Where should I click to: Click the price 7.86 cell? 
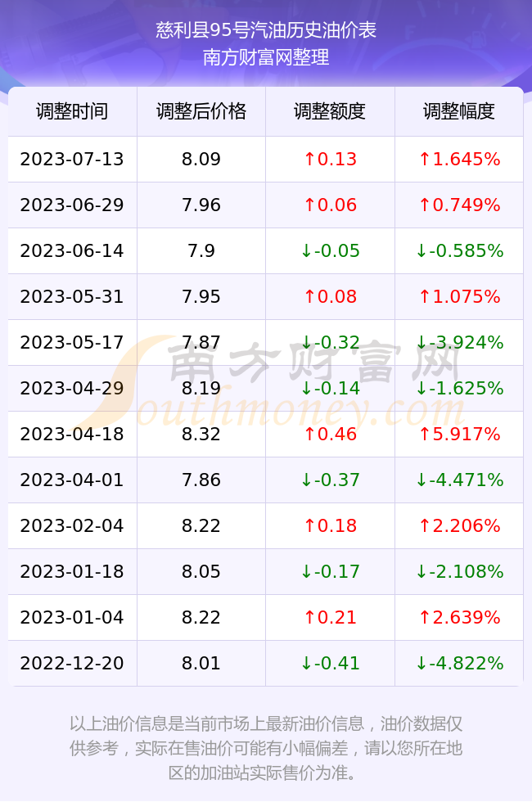point(201,480)
